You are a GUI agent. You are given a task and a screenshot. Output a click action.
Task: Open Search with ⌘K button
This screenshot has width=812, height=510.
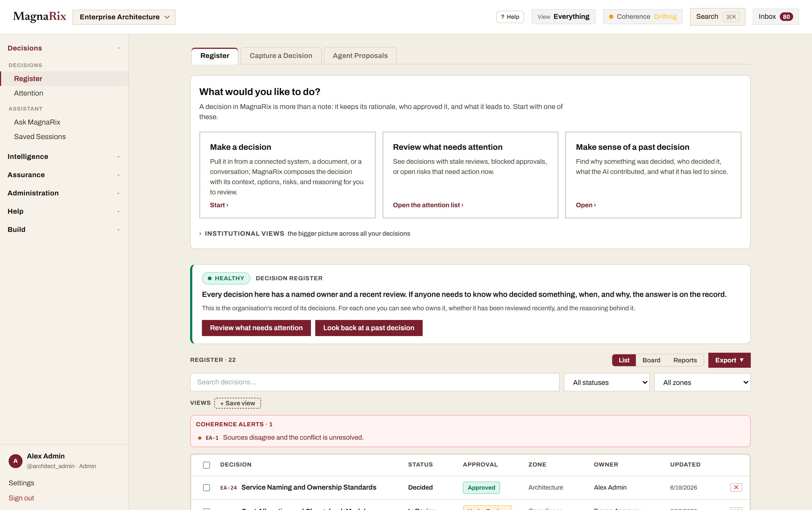click(717, 17)
